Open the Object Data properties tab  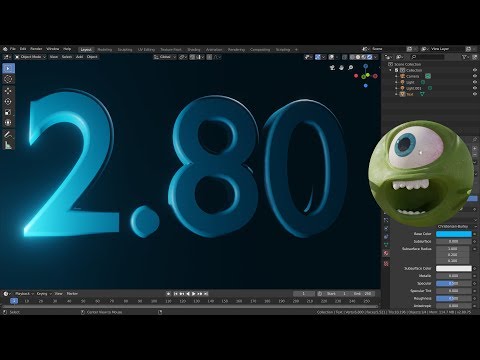pyautogui.click(x=386, y=245)
